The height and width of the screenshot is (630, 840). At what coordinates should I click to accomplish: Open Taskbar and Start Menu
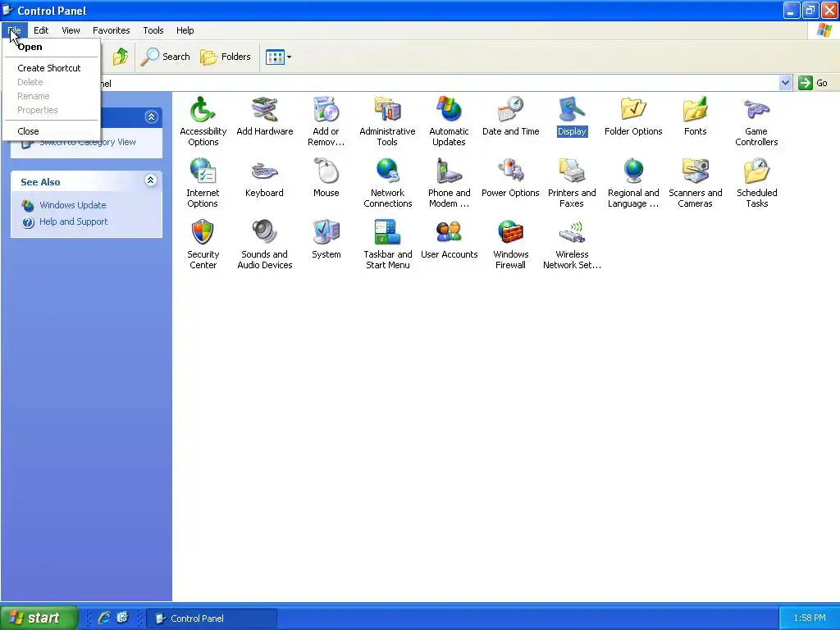tap(387, 244)
